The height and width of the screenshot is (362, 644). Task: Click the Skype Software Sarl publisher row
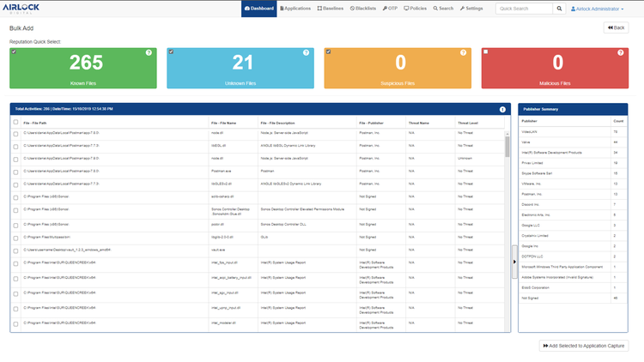(x=573, y=173)
